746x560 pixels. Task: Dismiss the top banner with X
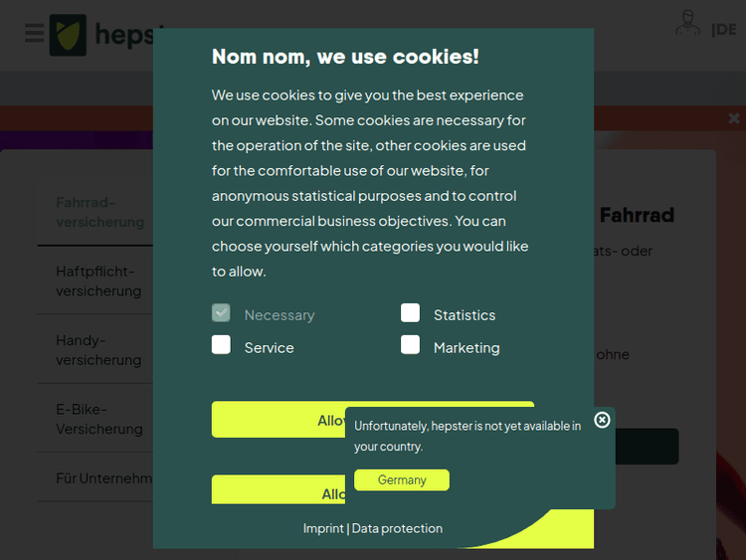point(734,118)
